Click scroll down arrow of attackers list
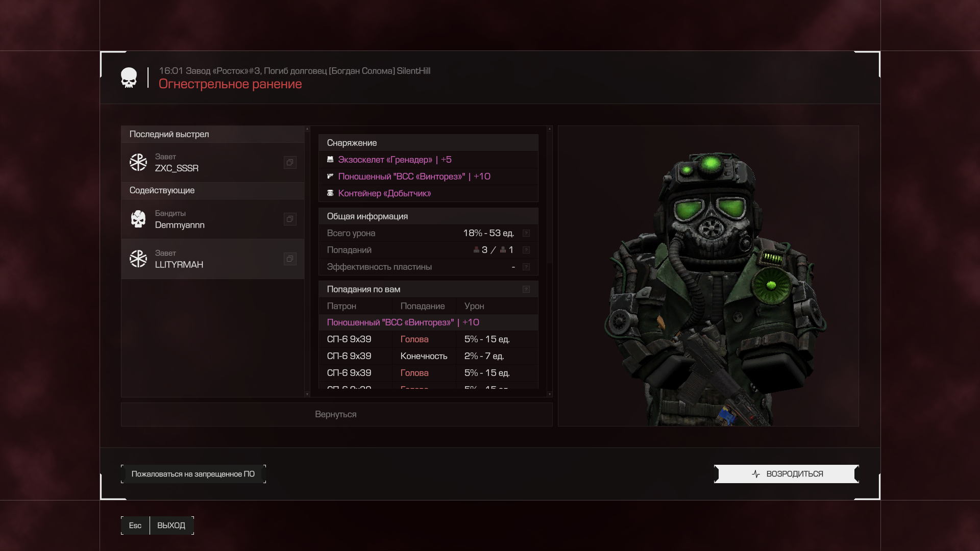980x551 pixels. point(307,394)
